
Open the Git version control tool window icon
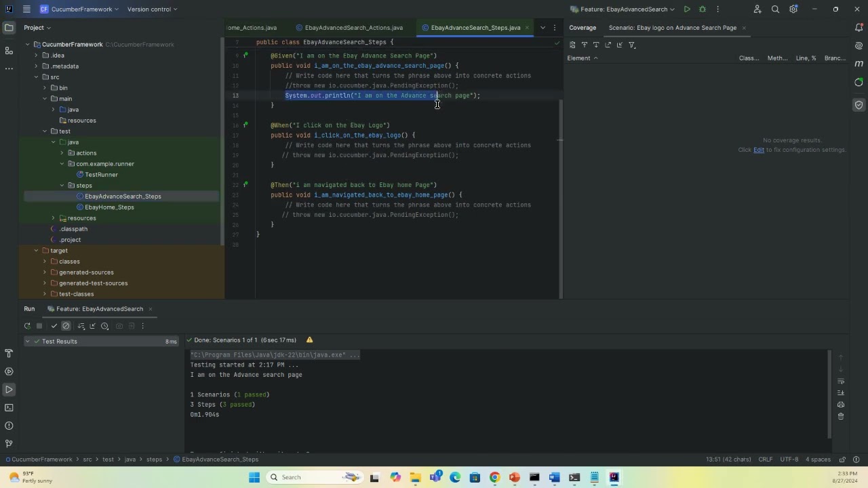pyautogui.click(x=9, y=444)
